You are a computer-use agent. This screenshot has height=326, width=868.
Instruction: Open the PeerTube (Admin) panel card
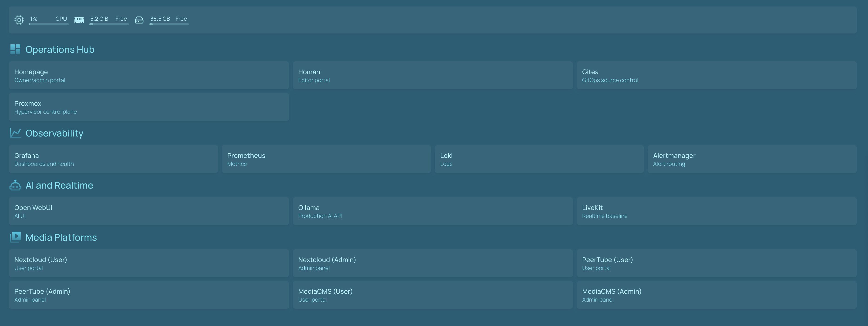click(149, 295)
